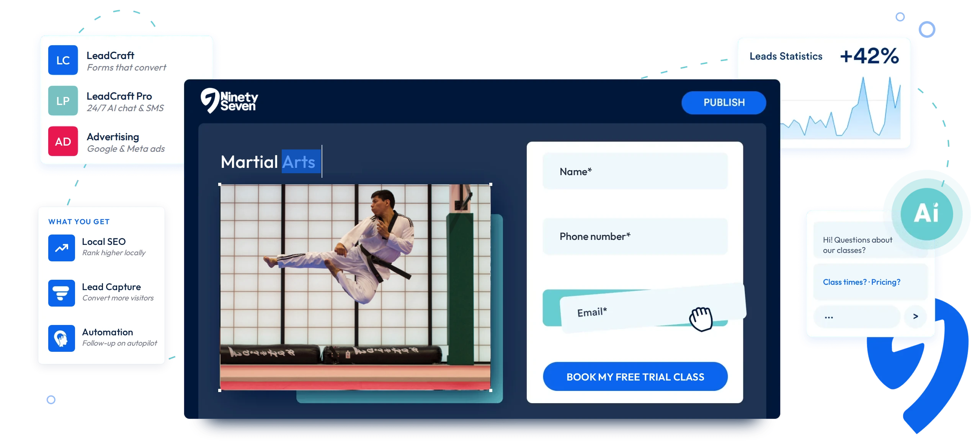Screen dimensions: 980x443
Task: Click the WHAT YOU GET heading
Action: point(79,222)
